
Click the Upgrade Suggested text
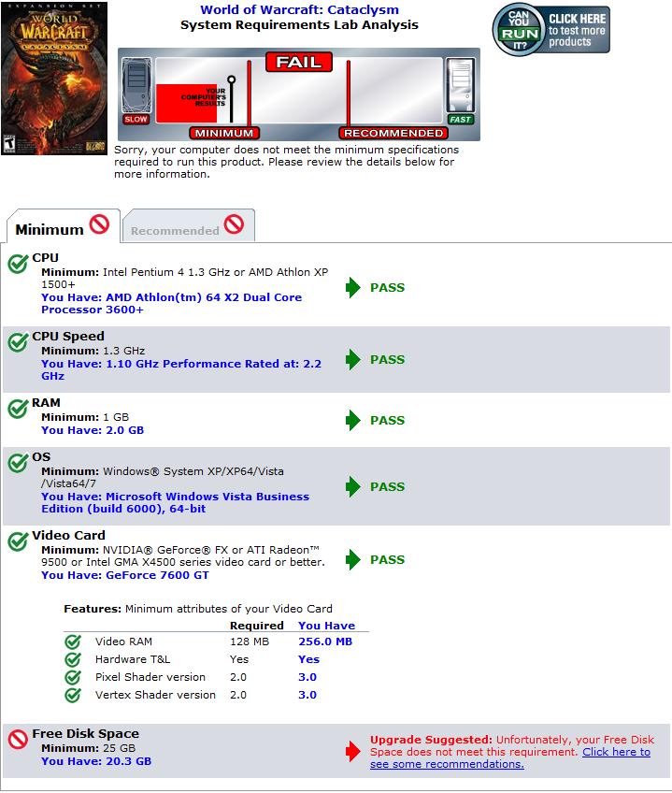point(431,740)
